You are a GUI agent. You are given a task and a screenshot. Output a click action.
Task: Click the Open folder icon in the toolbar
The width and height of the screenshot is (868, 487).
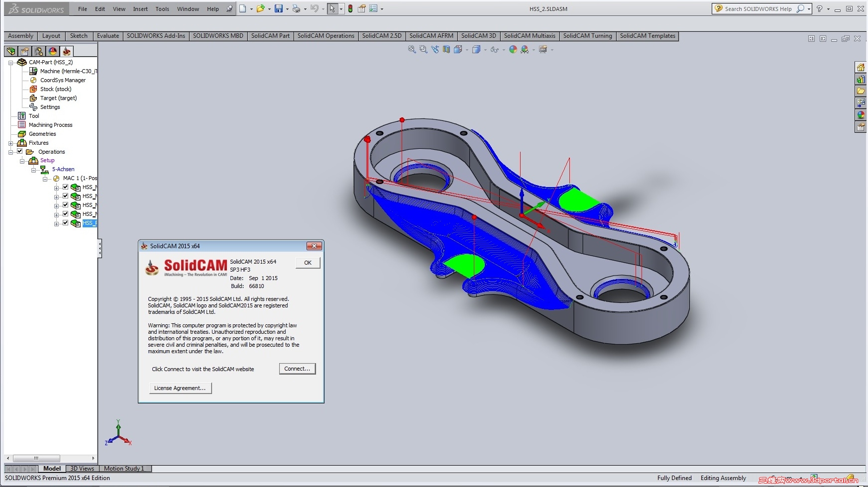[260, 8]
